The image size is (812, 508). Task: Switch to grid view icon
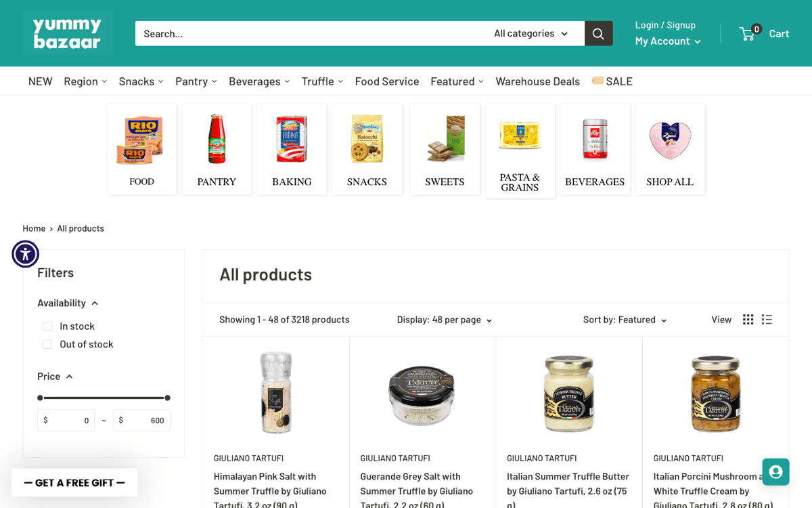pos(748,320)
